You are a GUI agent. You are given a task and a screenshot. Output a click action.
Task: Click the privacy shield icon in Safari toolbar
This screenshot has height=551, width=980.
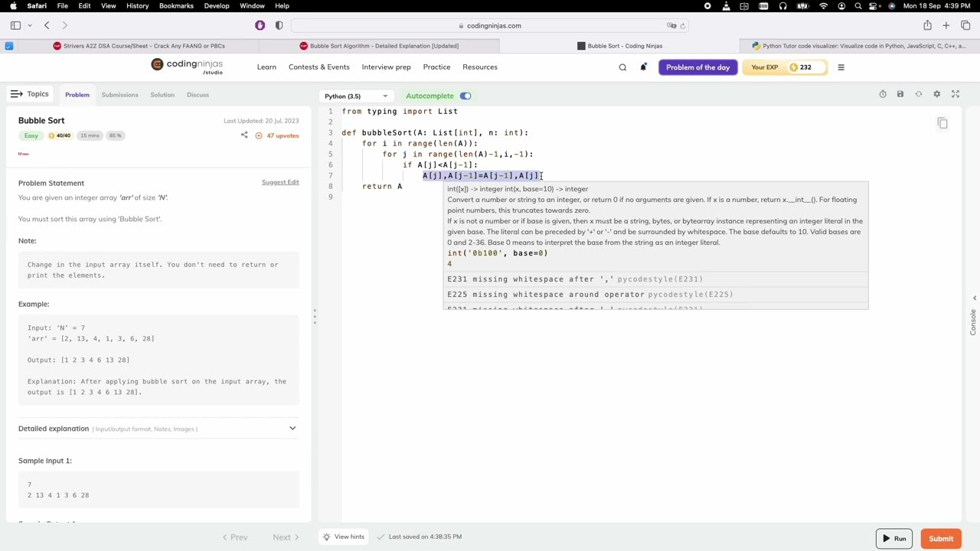[279, 25]
